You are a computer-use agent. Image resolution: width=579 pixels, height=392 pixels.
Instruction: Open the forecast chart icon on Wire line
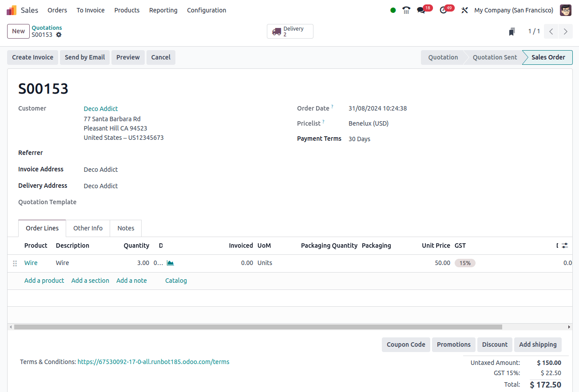170,263
